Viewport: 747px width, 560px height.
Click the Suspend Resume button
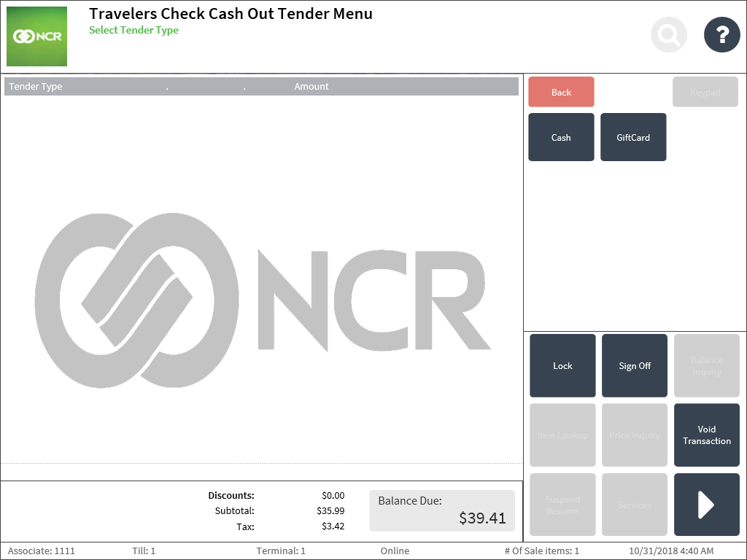(562, 505)
